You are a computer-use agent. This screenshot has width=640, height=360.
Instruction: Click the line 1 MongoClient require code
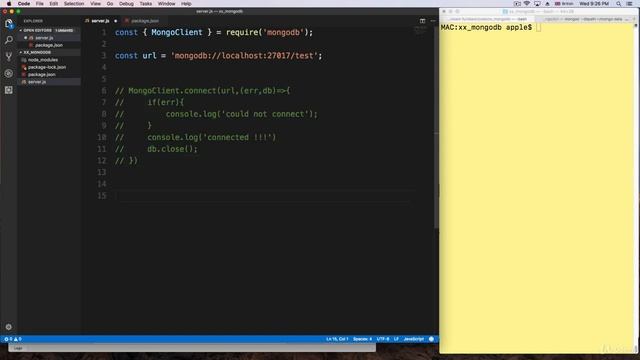click(x=213, y=32)
